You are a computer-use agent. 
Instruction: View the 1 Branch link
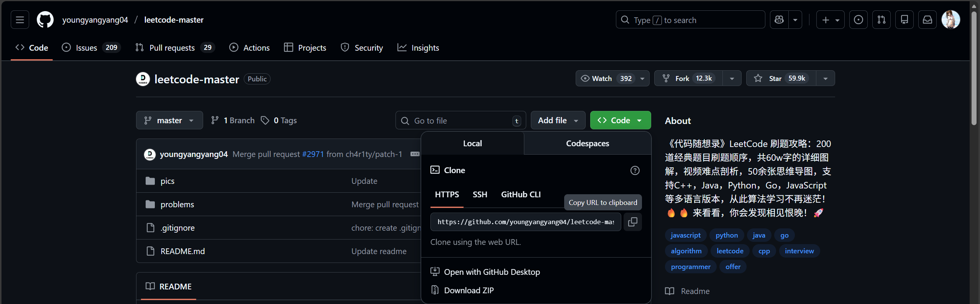[x=233, y=121]
